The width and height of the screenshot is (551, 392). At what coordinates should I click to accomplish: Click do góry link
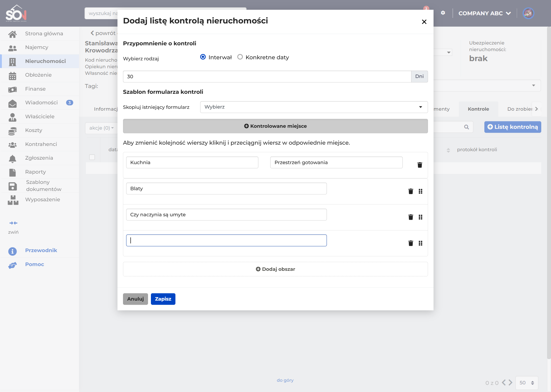coord(285,380)
